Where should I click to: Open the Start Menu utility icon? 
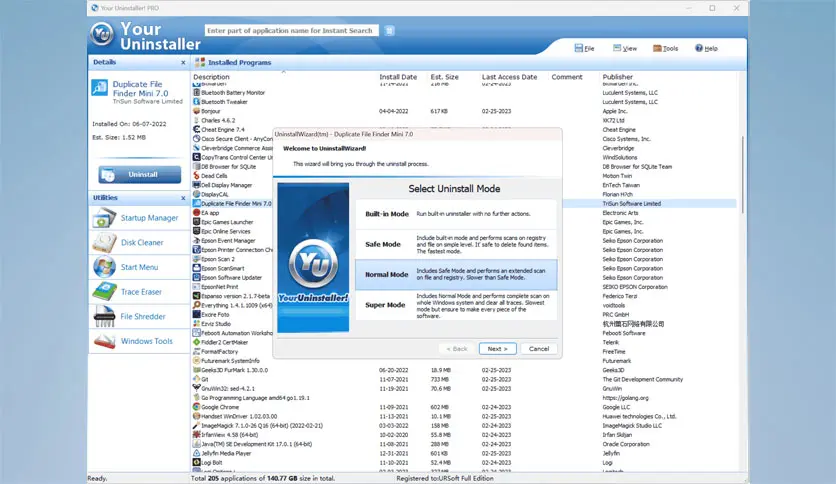click(104, 267)
